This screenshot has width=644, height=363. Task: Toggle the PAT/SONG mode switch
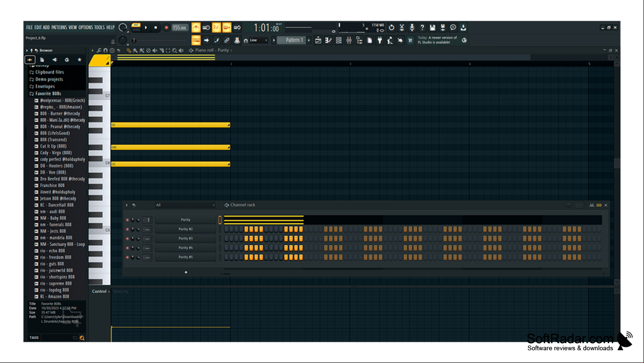136,28
